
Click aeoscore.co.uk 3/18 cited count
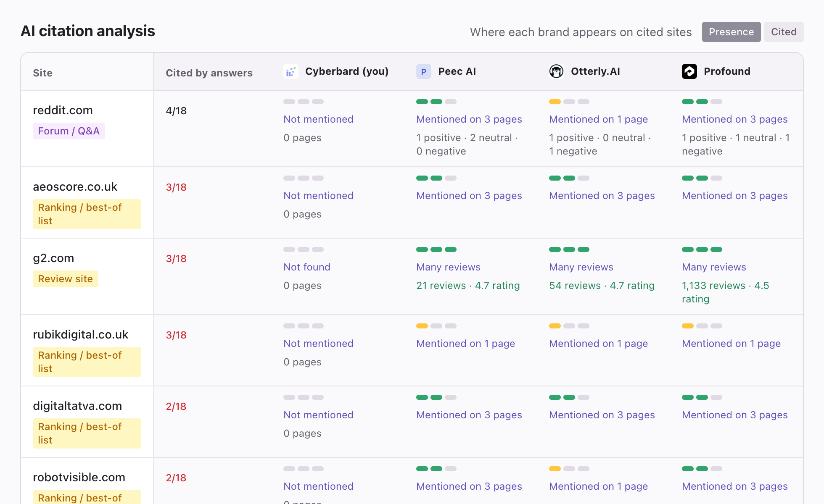pos(176,187)
